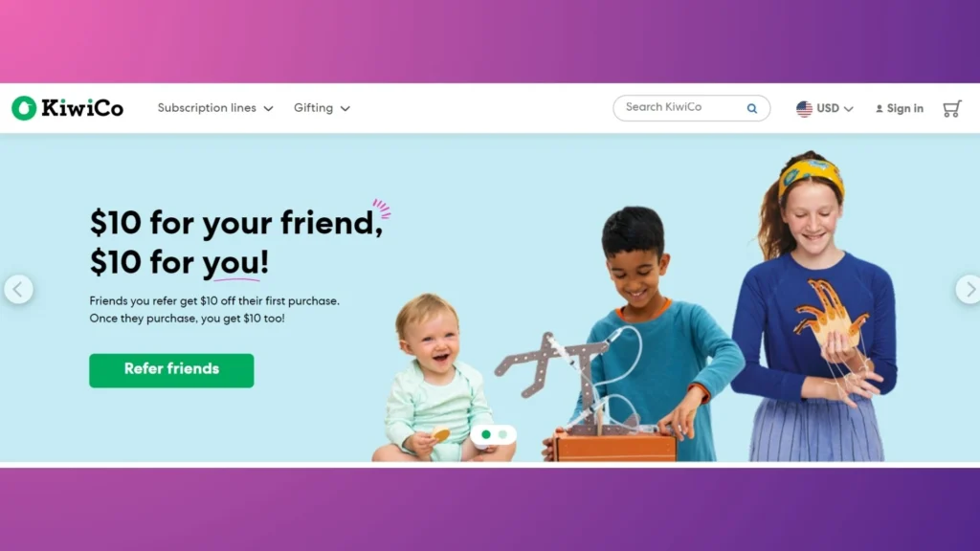The height and width of the screenshot is (551, 980).
Task: Click the US flag currency icon
Action: pos(804,109)
